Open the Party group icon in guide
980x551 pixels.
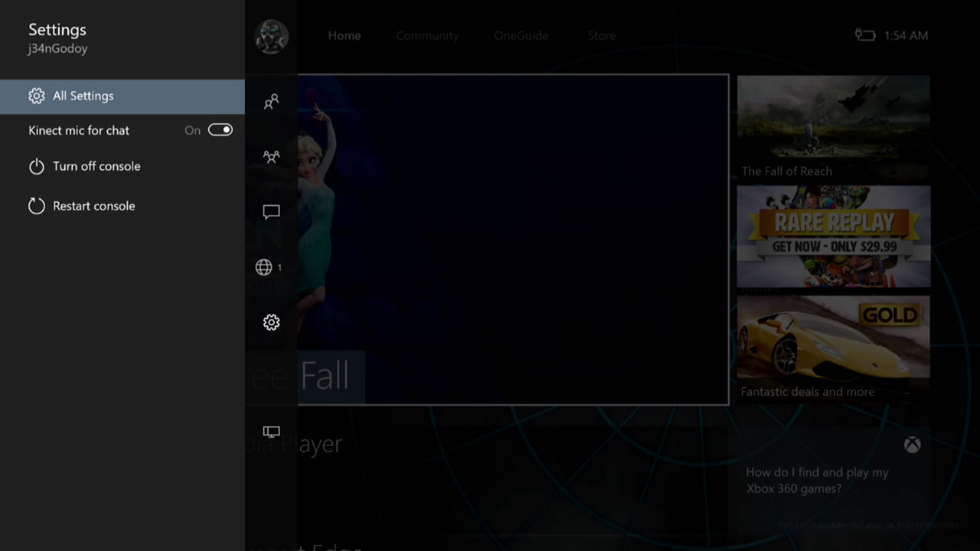point(271,157)
